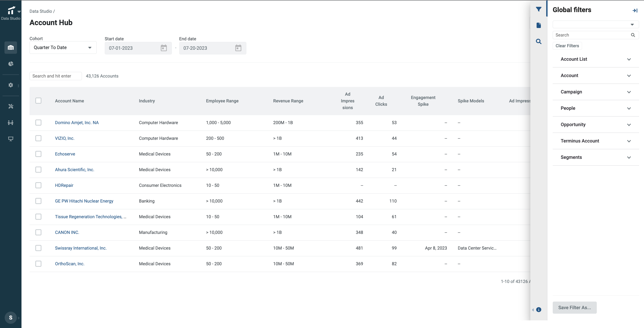644x328 pixels.
Task: Sort by the Engagement Spike column header
Action: tap(423, 101)
